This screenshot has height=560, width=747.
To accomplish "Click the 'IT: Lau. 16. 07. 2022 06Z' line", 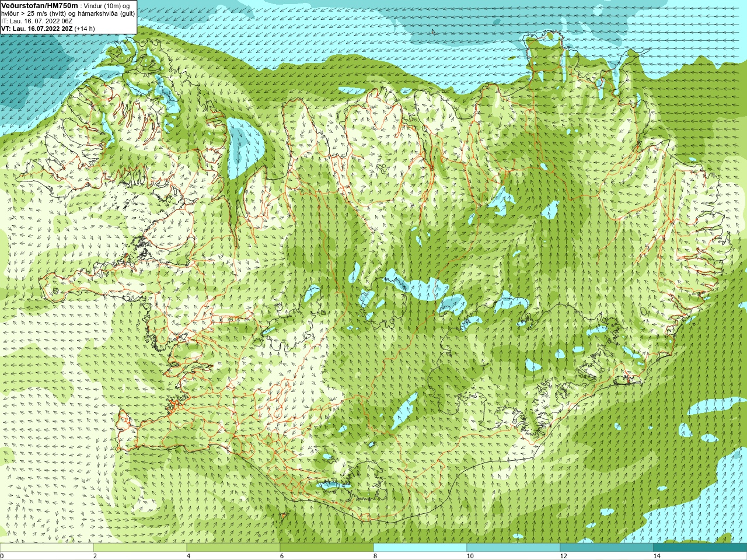I will (37, 21).
